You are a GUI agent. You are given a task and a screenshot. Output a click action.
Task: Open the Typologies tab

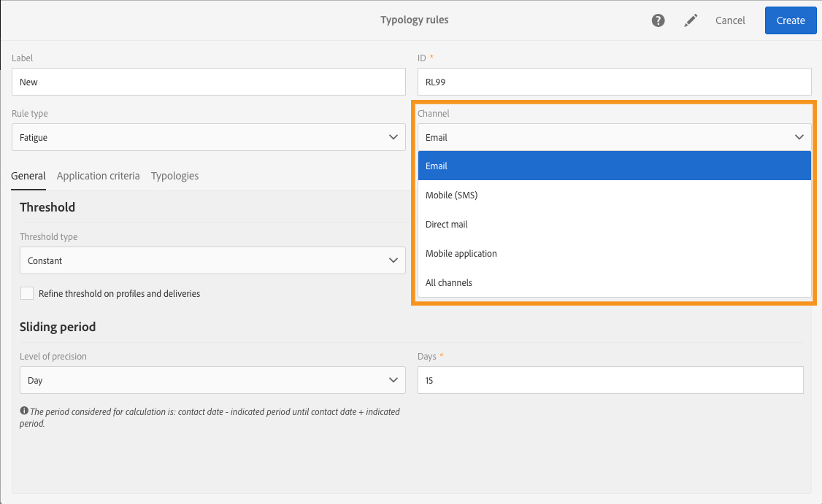tap(174, 176)
